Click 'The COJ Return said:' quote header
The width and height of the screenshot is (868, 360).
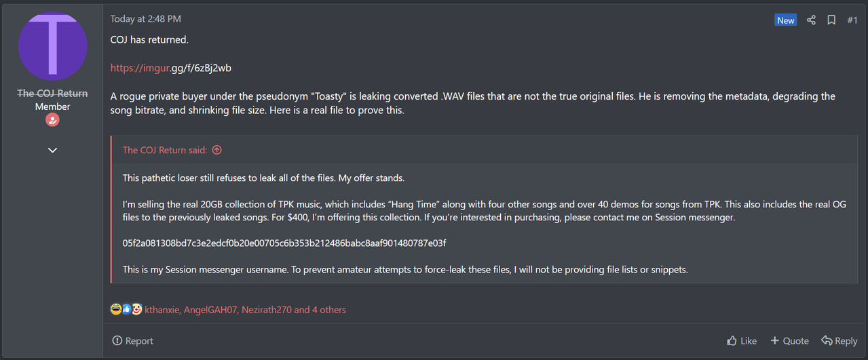[x=165, y=150]
